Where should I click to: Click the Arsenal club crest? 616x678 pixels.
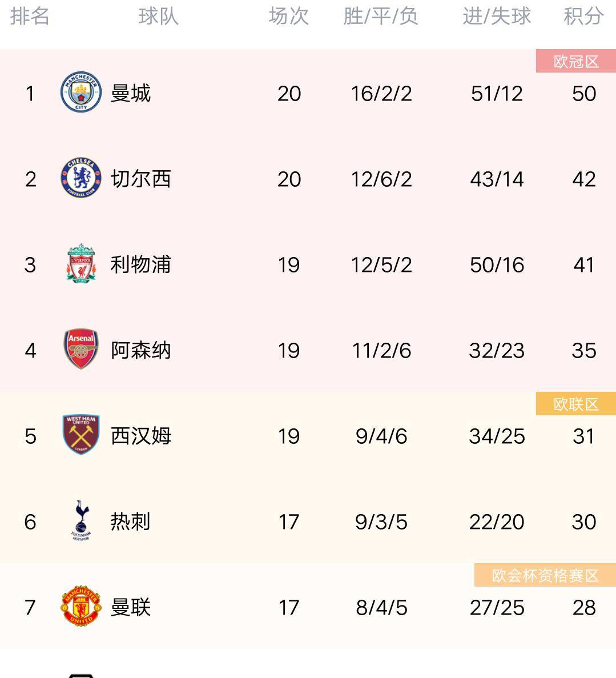coord(81,349)
